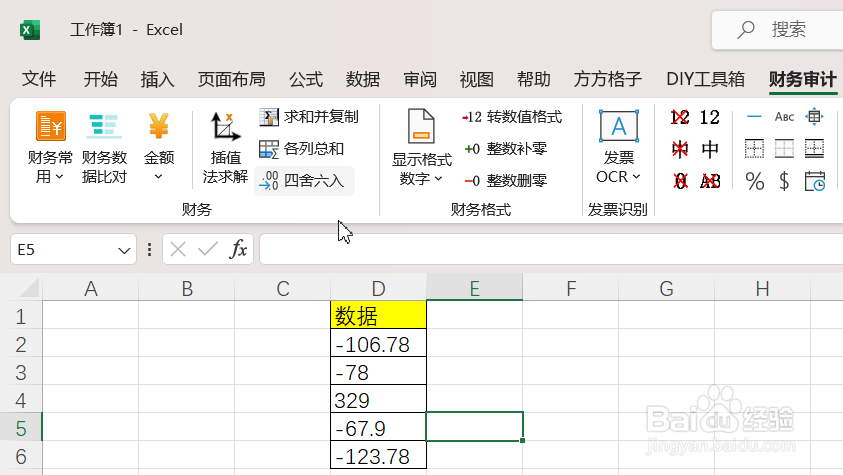
Task: Click the plain 中 keep-Chinese icon
Action: point(710,149)
